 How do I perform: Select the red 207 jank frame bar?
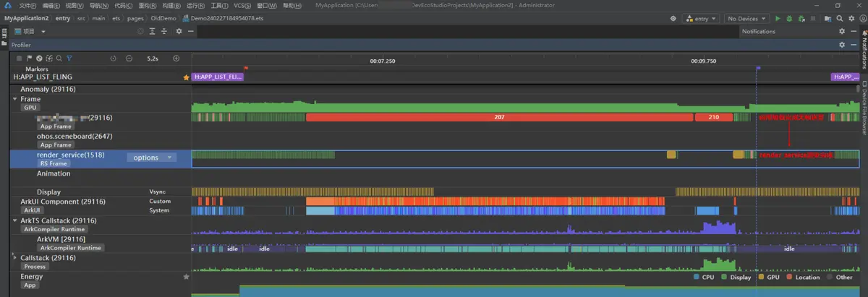click(499, 117)
